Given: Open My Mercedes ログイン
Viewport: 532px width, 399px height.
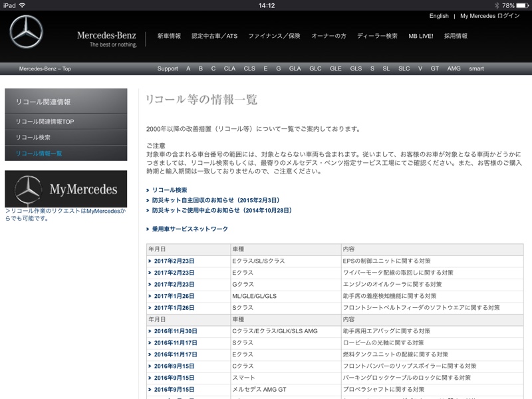Looking at the screenshot, I should pyautogui.click(x=490, y=16).
